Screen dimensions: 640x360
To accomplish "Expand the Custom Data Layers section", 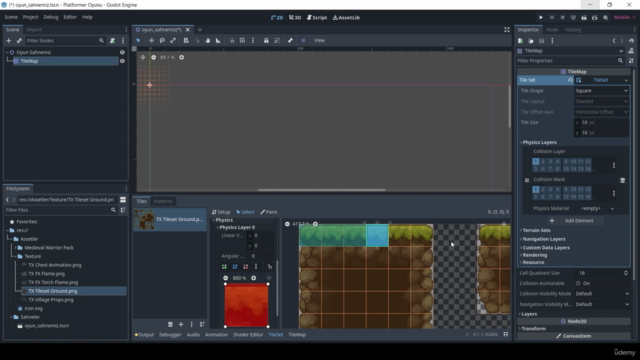I will (546, 248).
